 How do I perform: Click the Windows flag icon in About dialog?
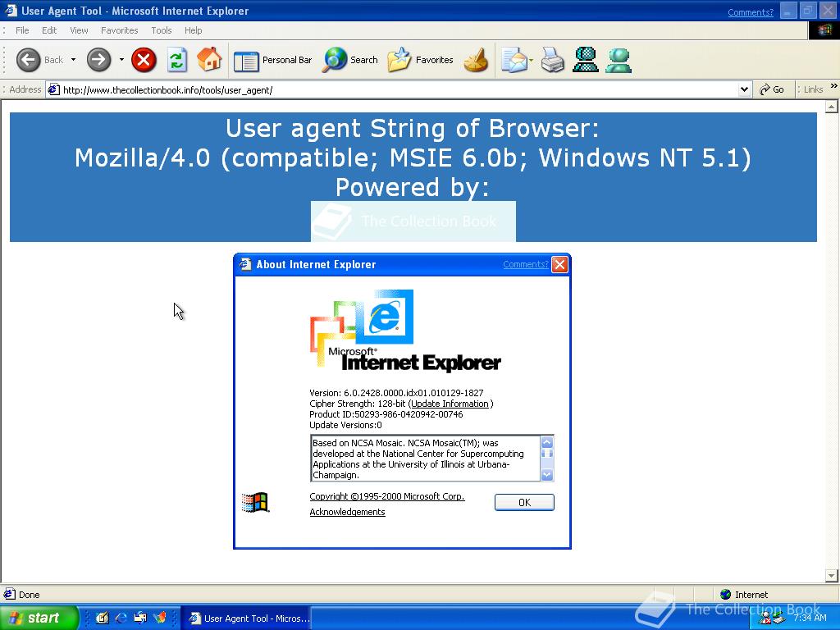(x=255, y=503)
